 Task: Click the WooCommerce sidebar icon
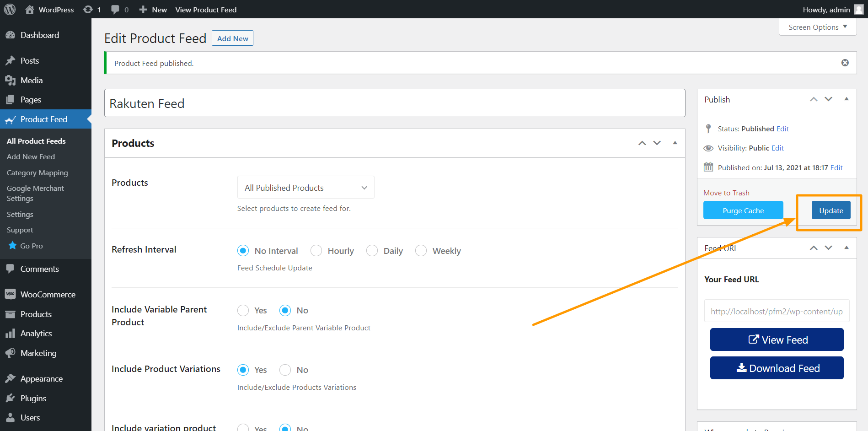click(10, 294)
